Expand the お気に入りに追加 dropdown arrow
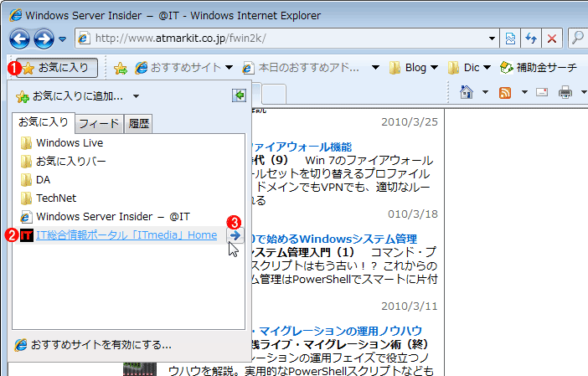This screenshot has width=588, height=376. 137,96
